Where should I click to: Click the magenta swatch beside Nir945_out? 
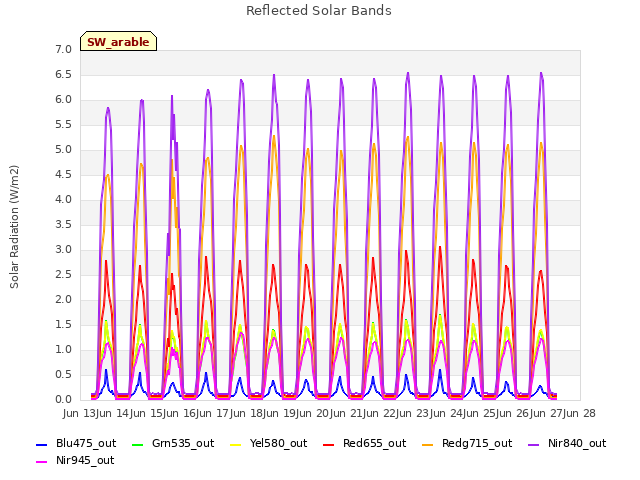point(42,461)
